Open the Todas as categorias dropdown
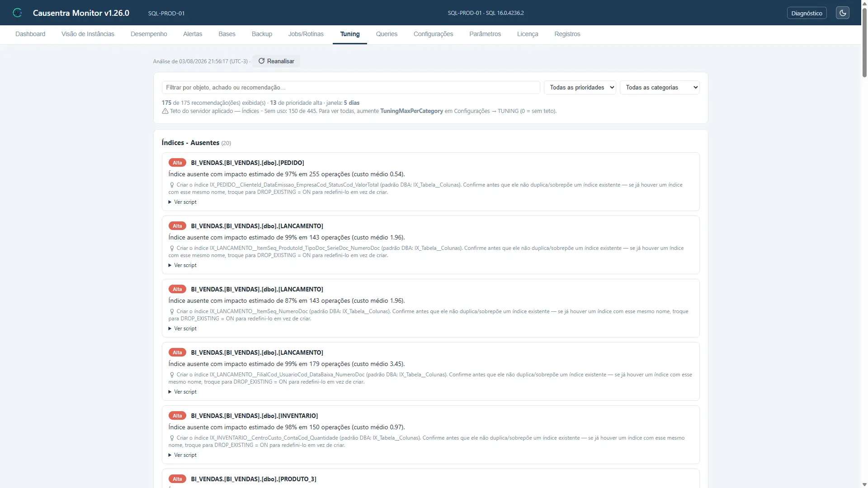868x488 pixels. click(660, 87)
